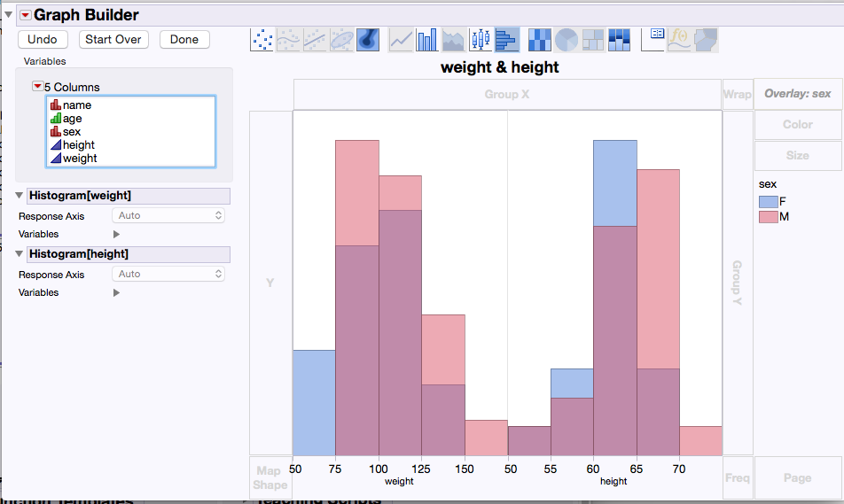Click the tallest pink weight histogram bar

coord(357,192)
